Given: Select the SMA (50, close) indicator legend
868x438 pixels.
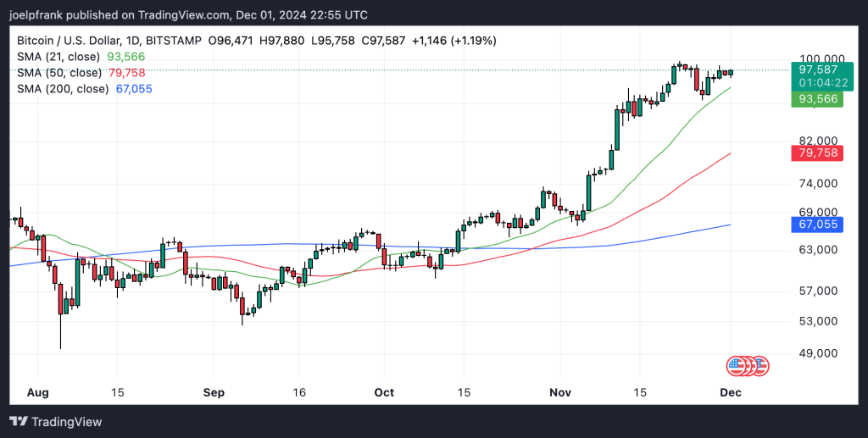Looking at the screenshot, I should tap(58, 72).
